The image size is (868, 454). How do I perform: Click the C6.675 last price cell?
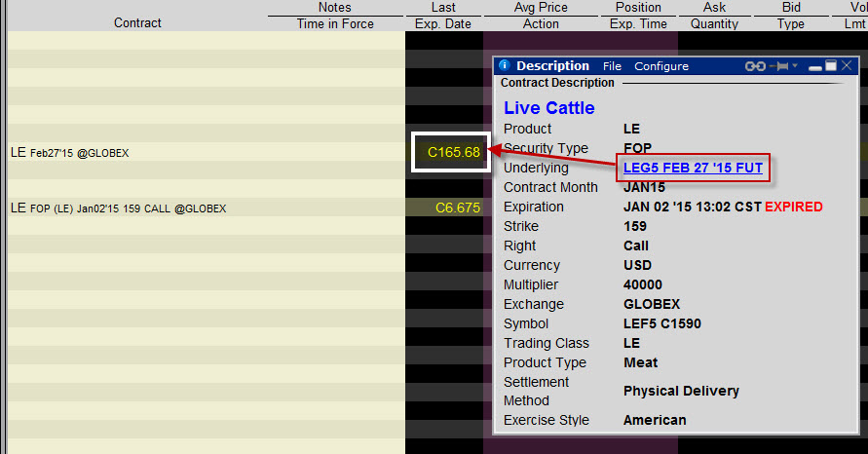click(457, 208)
